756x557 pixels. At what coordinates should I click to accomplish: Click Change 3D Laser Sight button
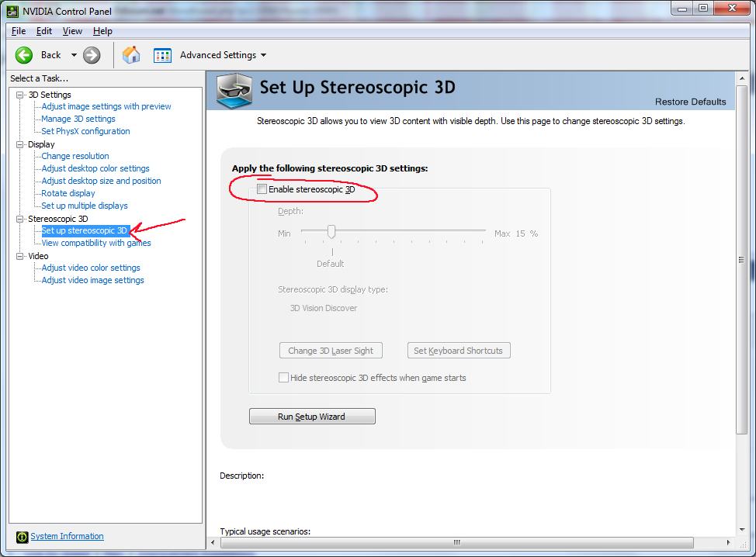pyautogui.click(x=331, y=351)
